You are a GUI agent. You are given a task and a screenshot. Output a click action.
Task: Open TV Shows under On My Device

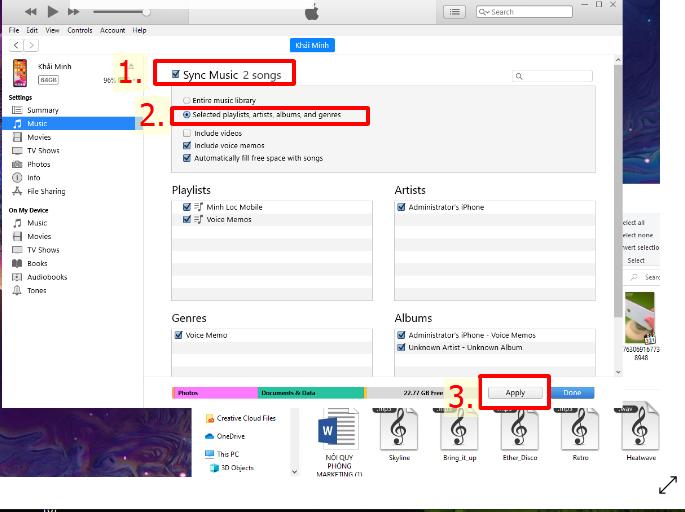(43, 250)
